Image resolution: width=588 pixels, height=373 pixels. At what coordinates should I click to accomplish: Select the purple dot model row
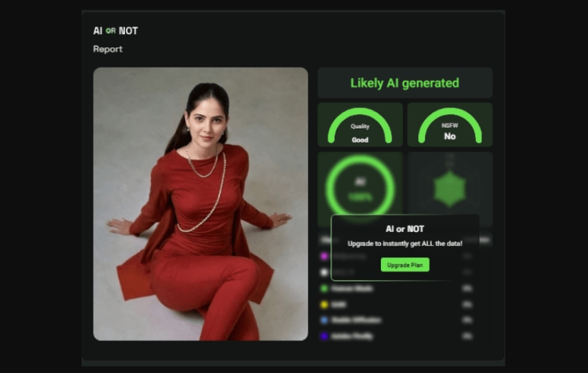[397, 336]
